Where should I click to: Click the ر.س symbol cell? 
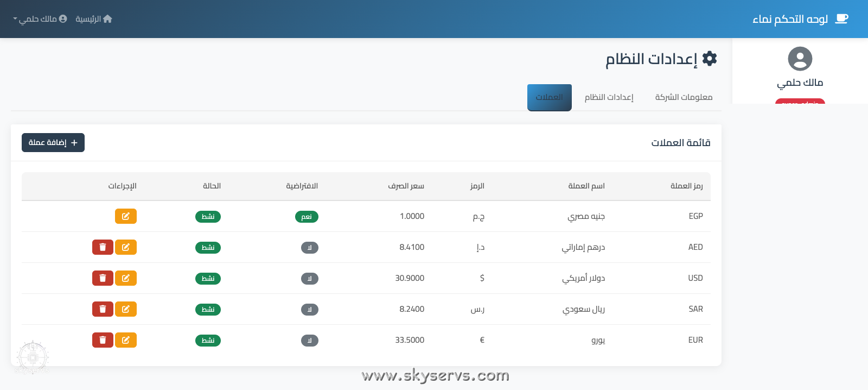pos(477,309)
